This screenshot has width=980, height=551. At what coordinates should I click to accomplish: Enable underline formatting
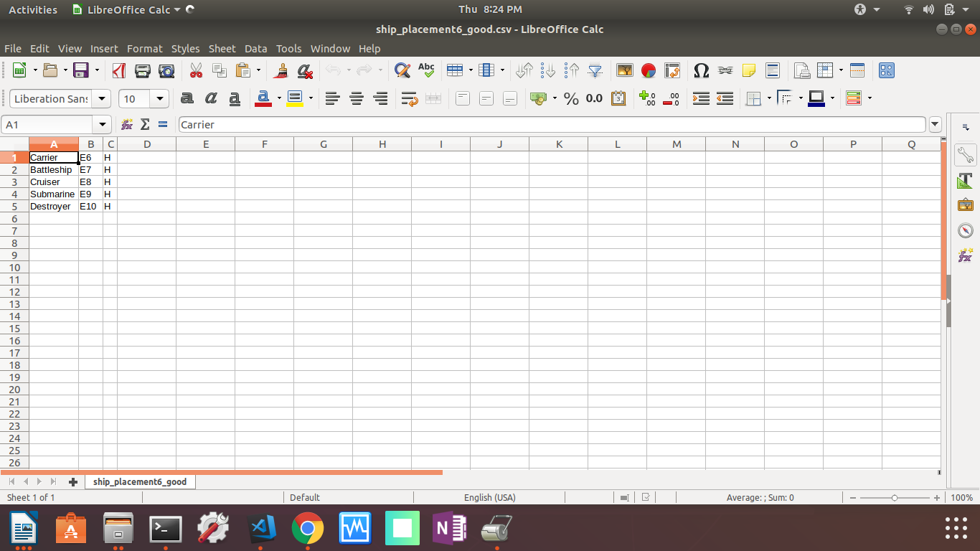coord(235,98)
